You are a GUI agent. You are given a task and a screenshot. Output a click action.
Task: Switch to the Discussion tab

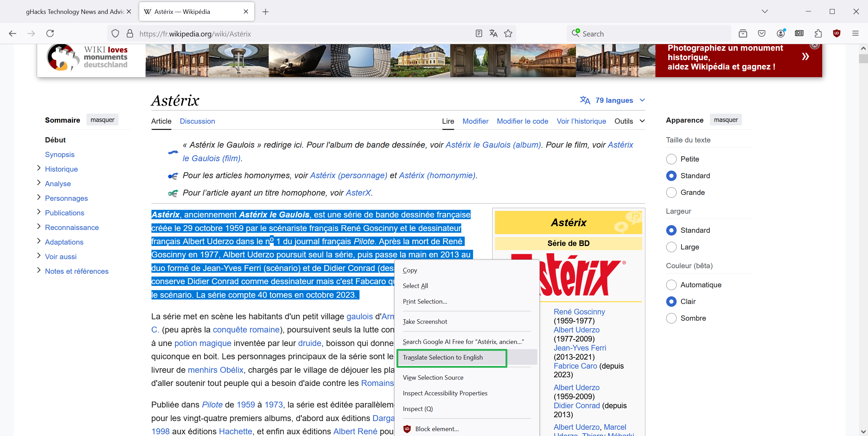(197, 121)
